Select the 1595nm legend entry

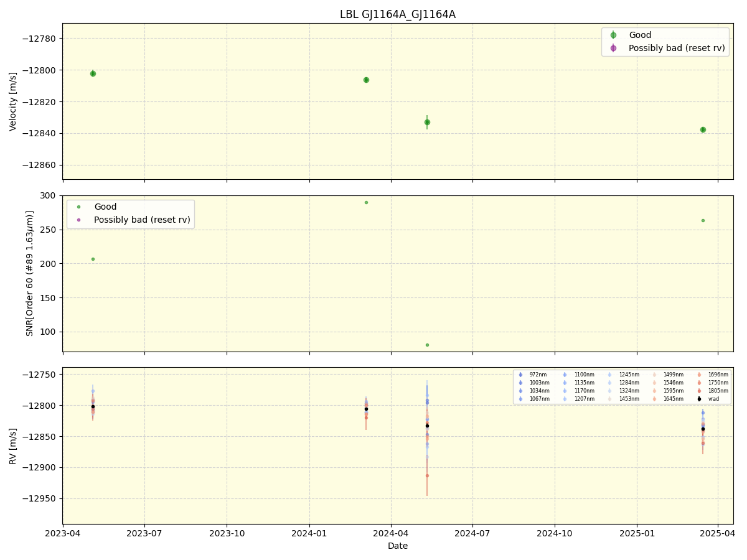[669, 391]
